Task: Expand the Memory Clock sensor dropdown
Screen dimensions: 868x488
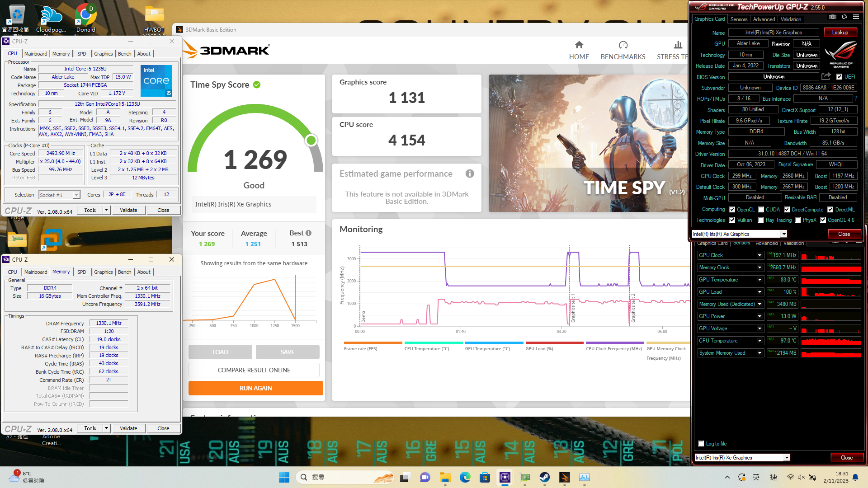Action: click(x=759, y=267)
